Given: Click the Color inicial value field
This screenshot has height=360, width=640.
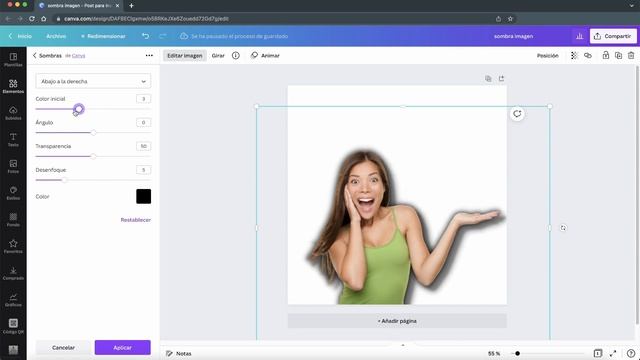Looking at the screenshot, I should point(143,99).
